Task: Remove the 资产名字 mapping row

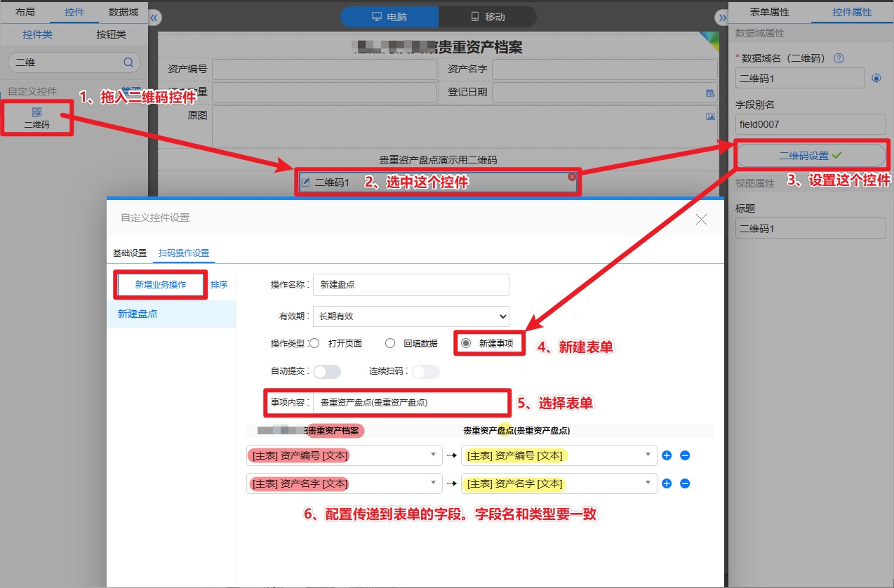Action: 685,483
